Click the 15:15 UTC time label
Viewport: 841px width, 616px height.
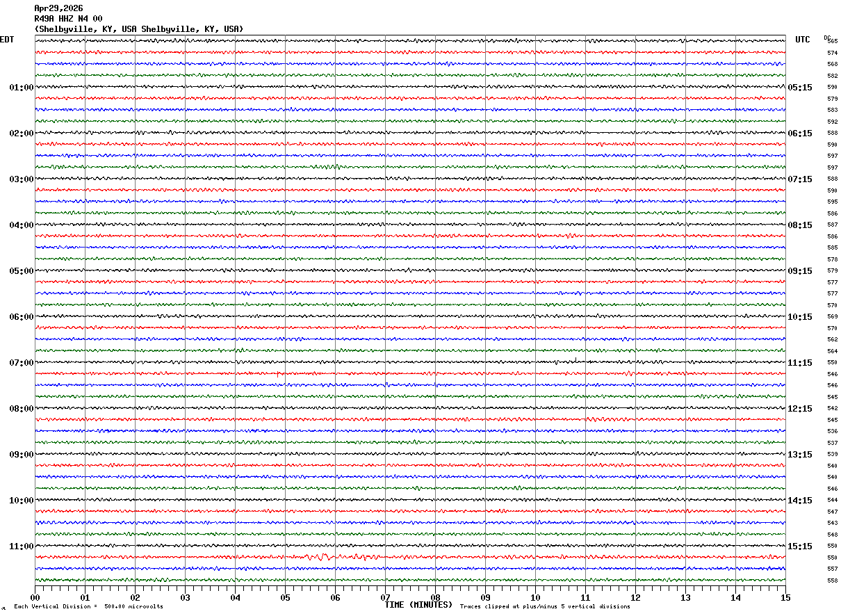pos(799,546)
